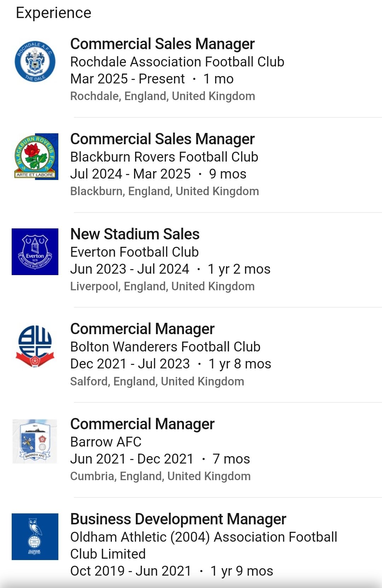This screenshot has width=382, height=588.
Task: Tap Salford, England, United Kingdom location text
Action: pos(157,382)
